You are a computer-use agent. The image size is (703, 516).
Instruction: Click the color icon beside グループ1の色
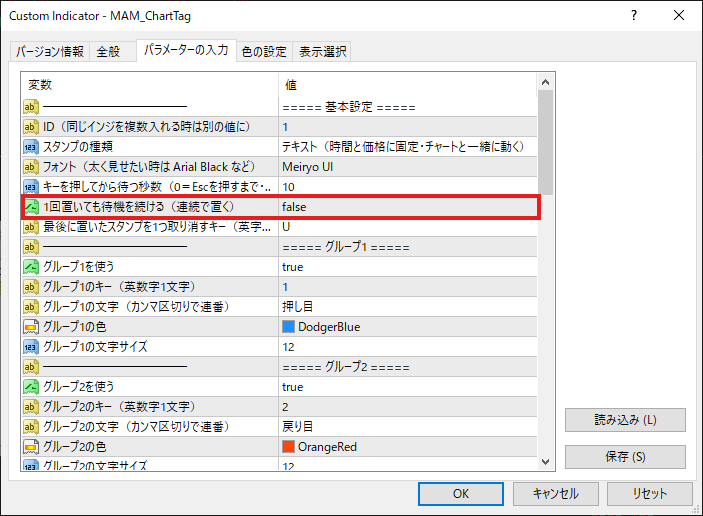click(30, 327)
